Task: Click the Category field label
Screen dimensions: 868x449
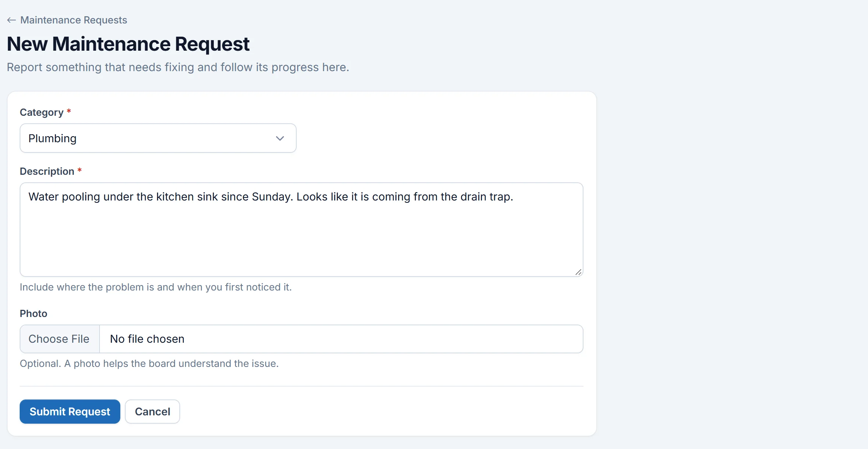Action: 42,112
